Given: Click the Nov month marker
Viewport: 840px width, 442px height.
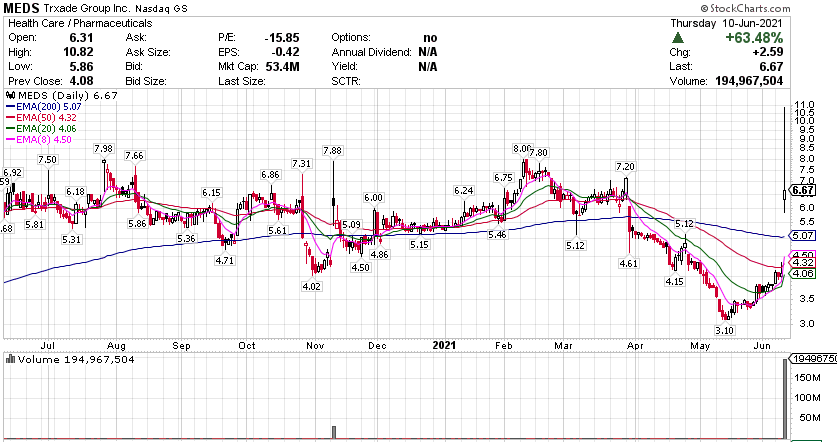Looking at the screenshot, I should tap(315, 346).
